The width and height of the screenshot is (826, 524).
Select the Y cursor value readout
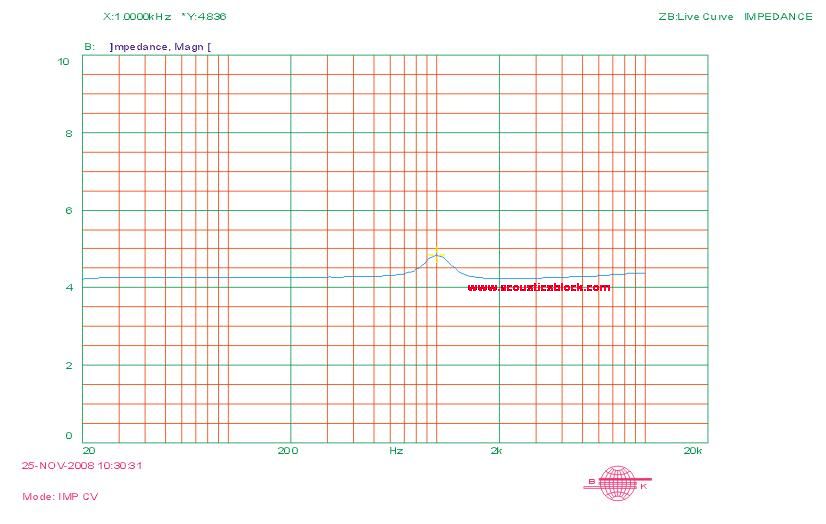click(203, 17)
